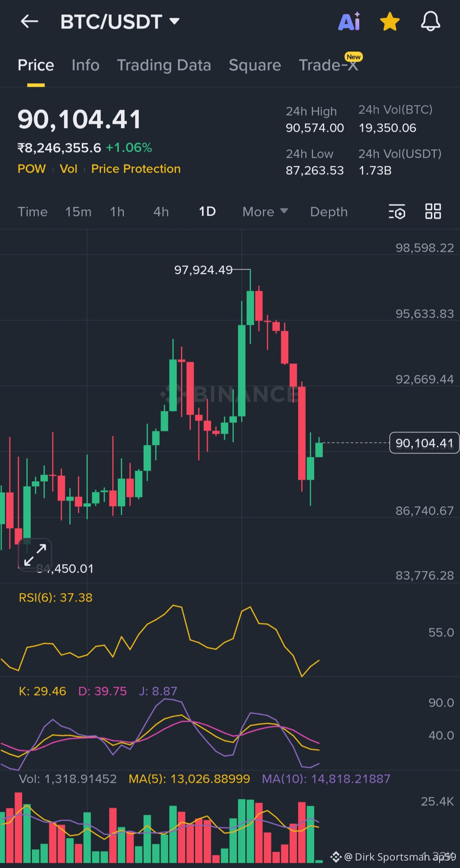The image size is (460, 868).
Task: Open the Trade-X tab
Action: pyautogui.click(x=328, y=65)
